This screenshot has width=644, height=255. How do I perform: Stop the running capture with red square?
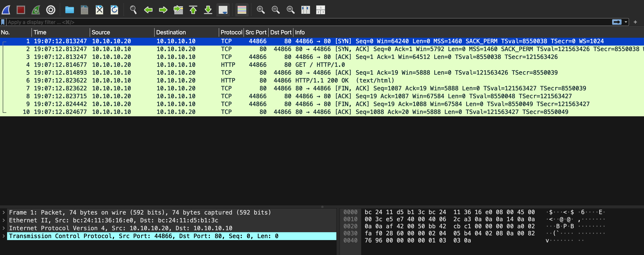21,10
